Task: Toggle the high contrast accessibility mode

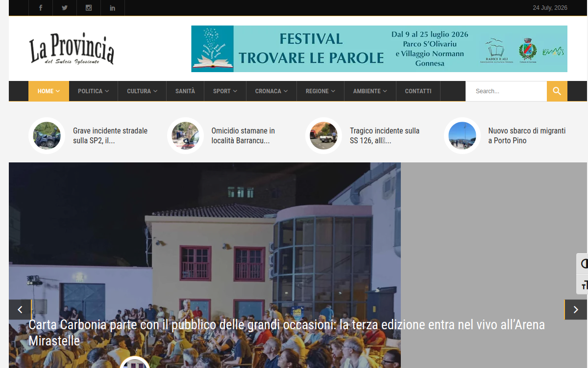Action: 583,264
